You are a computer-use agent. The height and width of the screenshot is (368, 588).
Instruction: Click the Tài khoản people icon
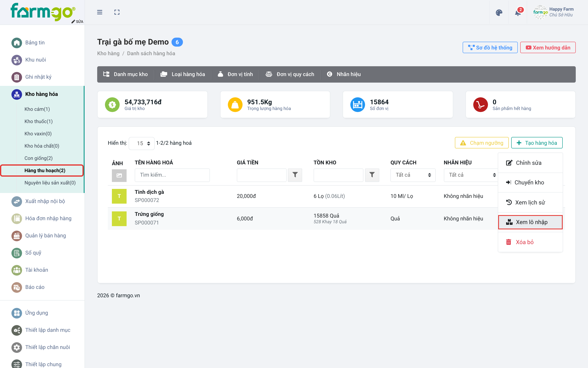coord(17,270)
